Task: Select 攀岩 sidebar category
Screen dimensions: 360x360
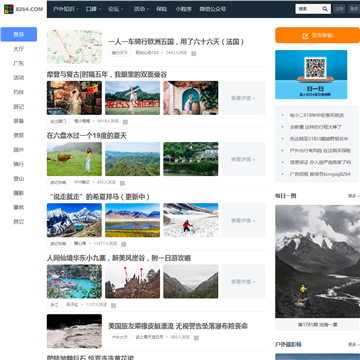Action: [x=19, y=207]
